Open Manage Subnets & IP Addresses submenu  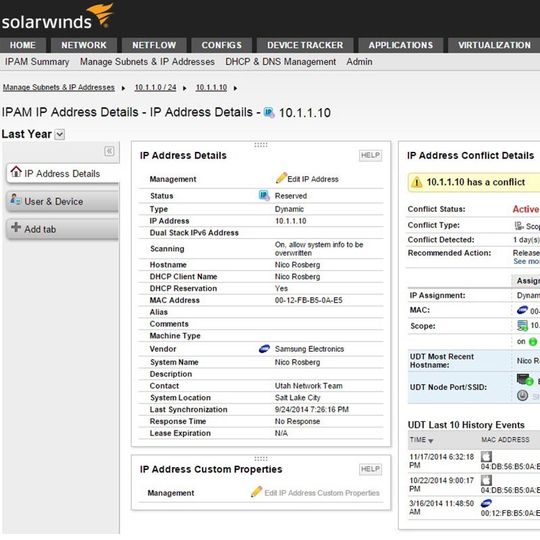point(147,62)
